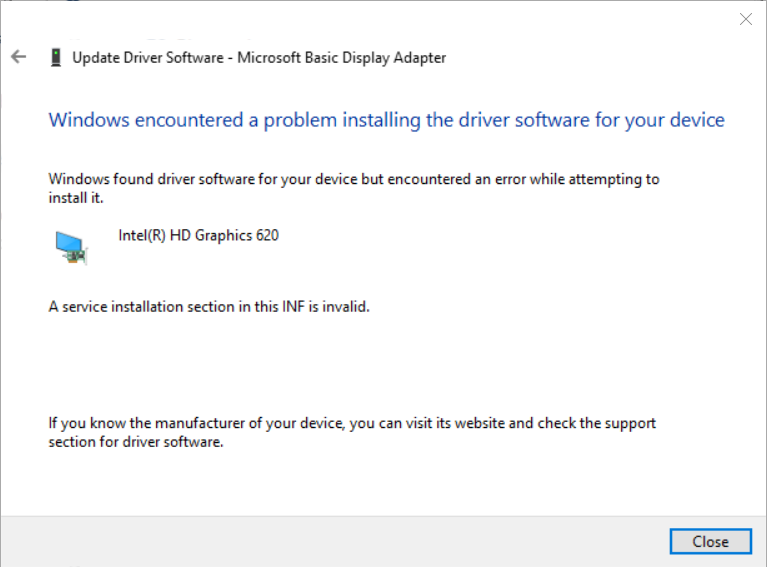Click the "install it." text line

tap(76, 198)
